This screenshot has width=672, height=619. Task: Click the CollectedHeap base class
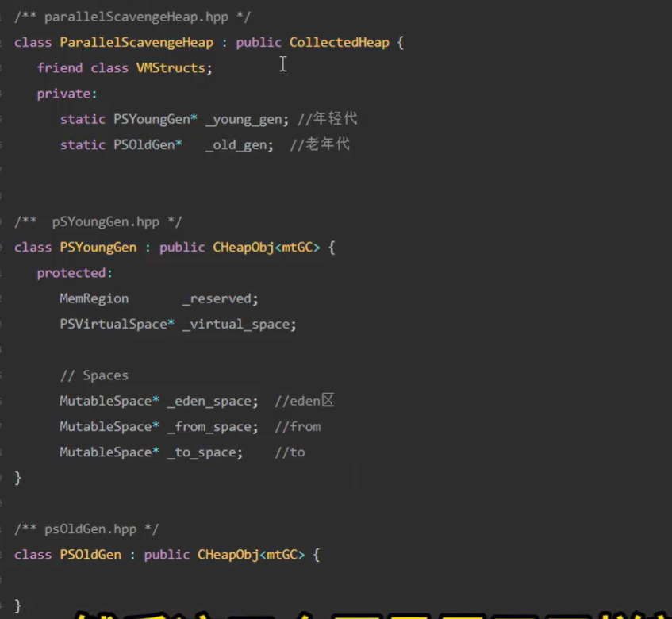(x=339, y=42)
